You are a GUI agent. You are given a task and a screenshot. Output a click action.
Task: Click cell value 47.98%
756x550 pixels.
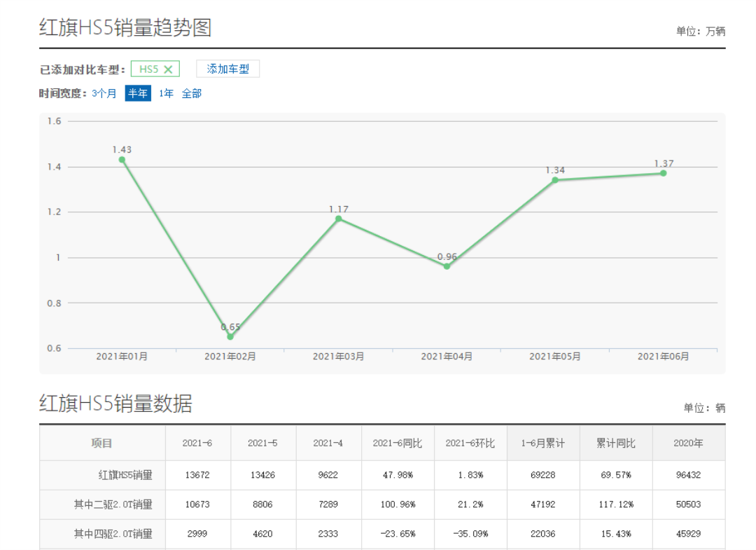click(398, 475)
